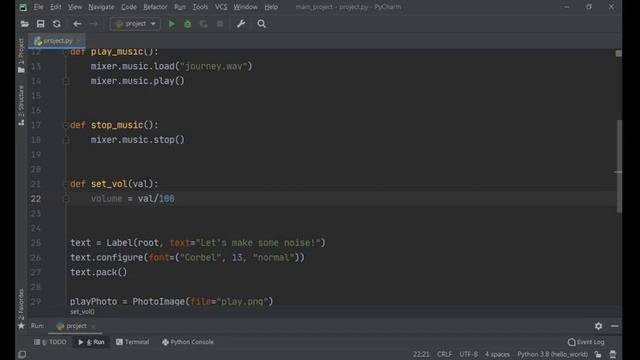The width and height of the screenshot is (640, 360).
Task: Collapse the stop_music function fold marker
Action: click(x=65, y=125)
